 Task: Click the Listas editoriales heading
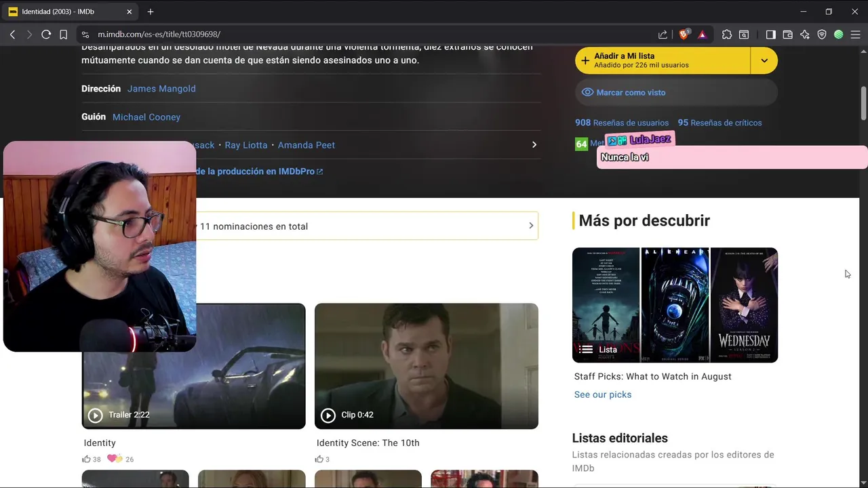pos(620,438)
